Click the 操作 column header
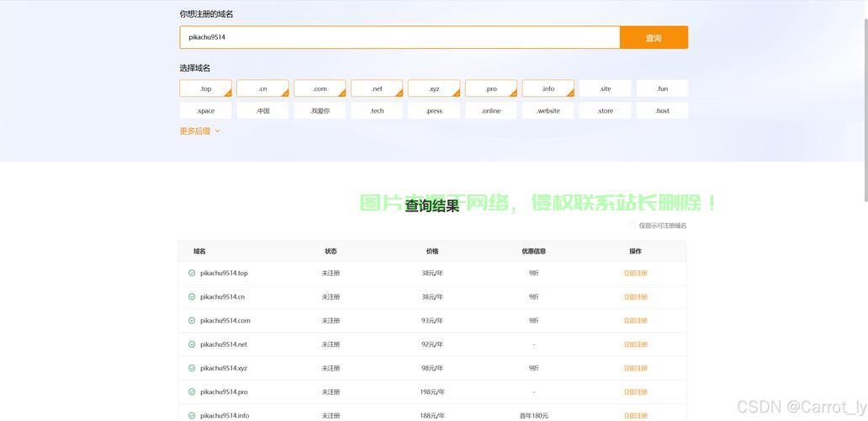The width and height of the screenshot is (868, 421). pos(635,251)
